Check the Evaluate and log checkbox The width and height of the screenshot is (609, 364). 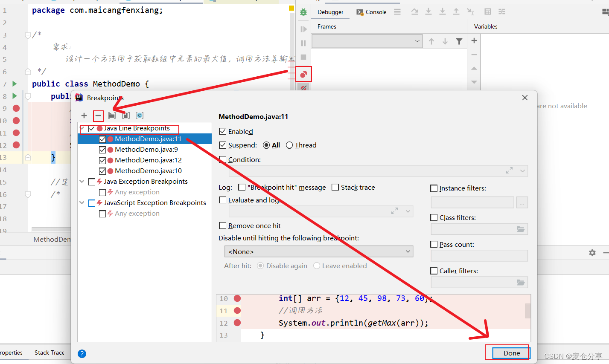(x=222, y=200)
